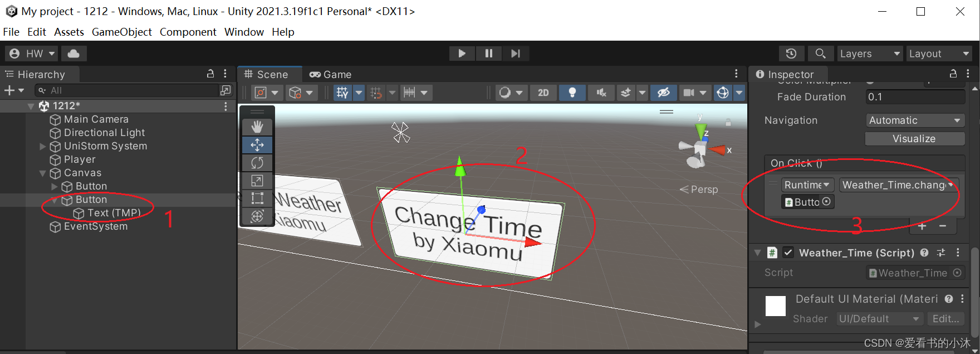Viewport: 980px width, 354px height.
Task: Open the HW account dropdown
Action: click(31, 54)
